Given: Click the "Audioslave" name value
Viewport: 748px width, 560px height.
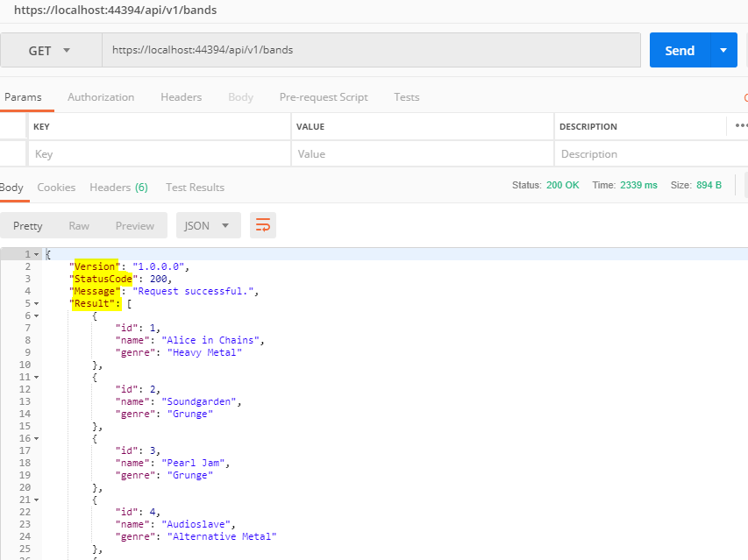Looking at the screenshot, I should (x=196, y=524).
